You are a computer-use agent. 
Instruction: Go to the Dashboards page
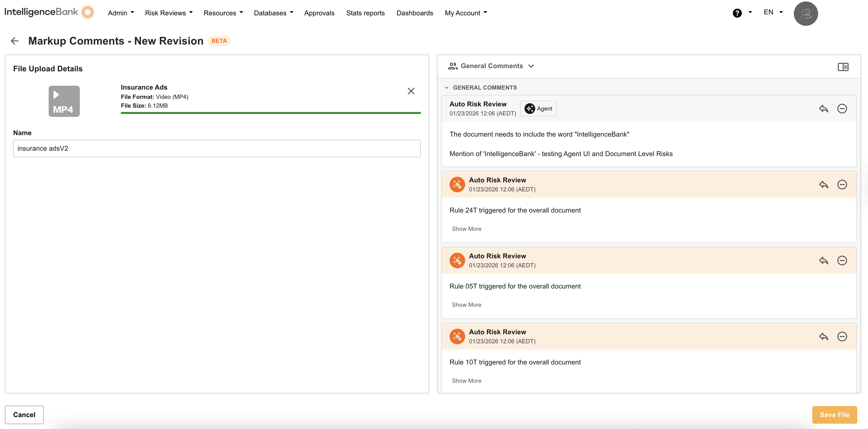coord(415,13)
